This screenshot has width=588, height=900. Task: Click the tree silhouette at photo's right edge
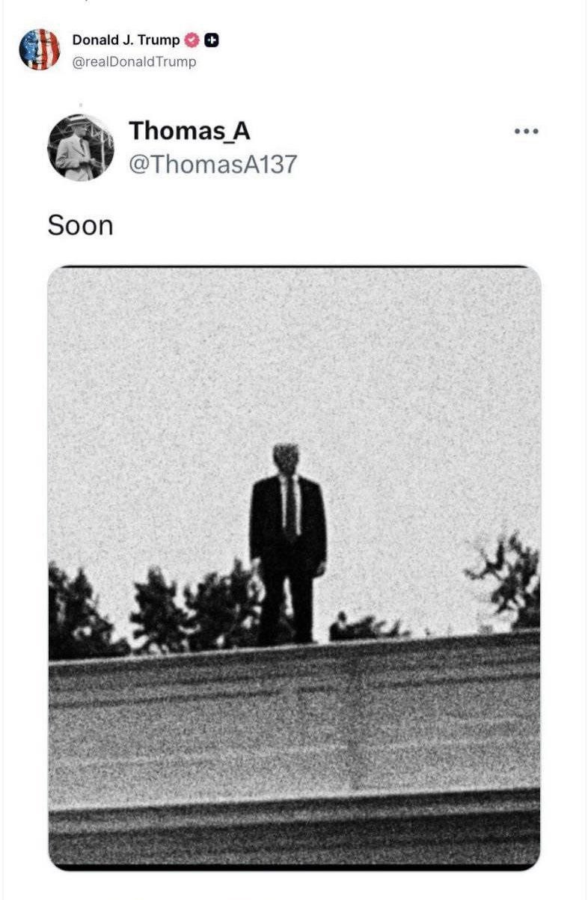tap(506, 578)
